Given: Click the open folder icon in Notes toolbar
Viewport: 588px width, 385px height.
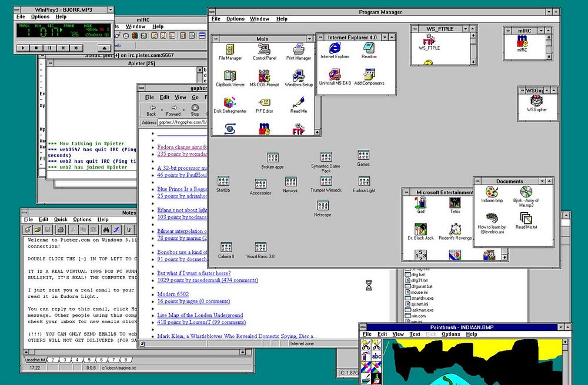Looking at the screenshot, I should click(38, 229).
